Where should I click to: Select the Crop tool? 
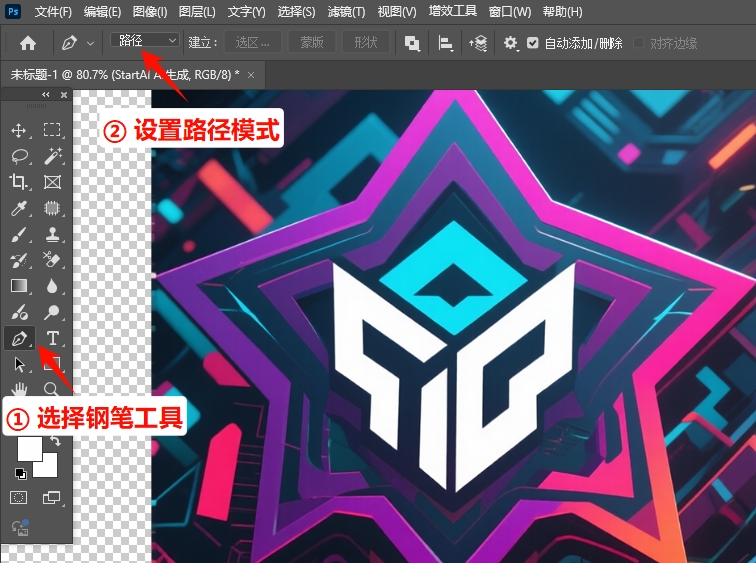point(18,182)
